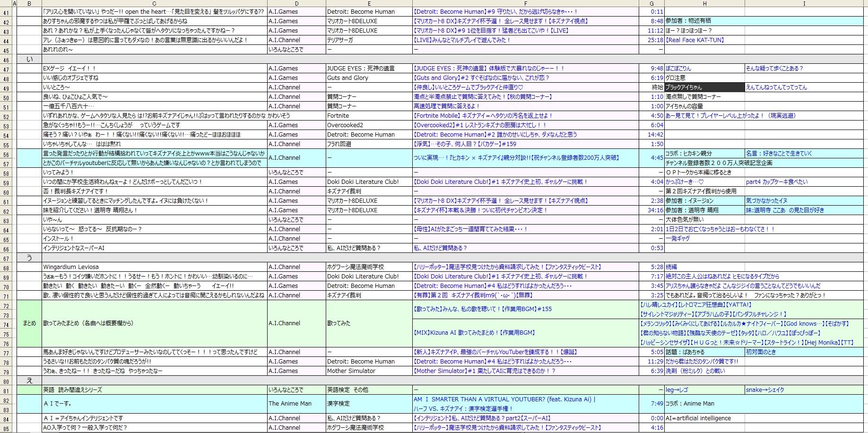The width and height of the screenshot is (868, 433).
Task: Open the 【Overcooked2】#1 link
Action: coord(480,125)
